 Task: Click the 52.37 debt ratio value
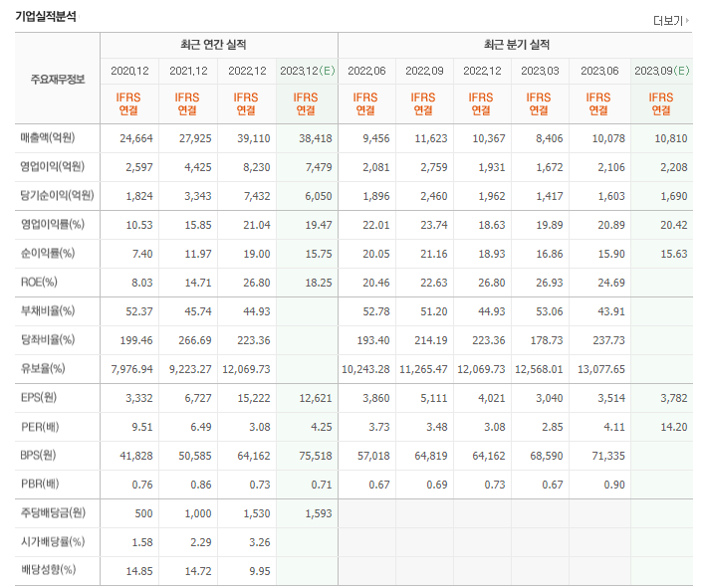(139, 311)
